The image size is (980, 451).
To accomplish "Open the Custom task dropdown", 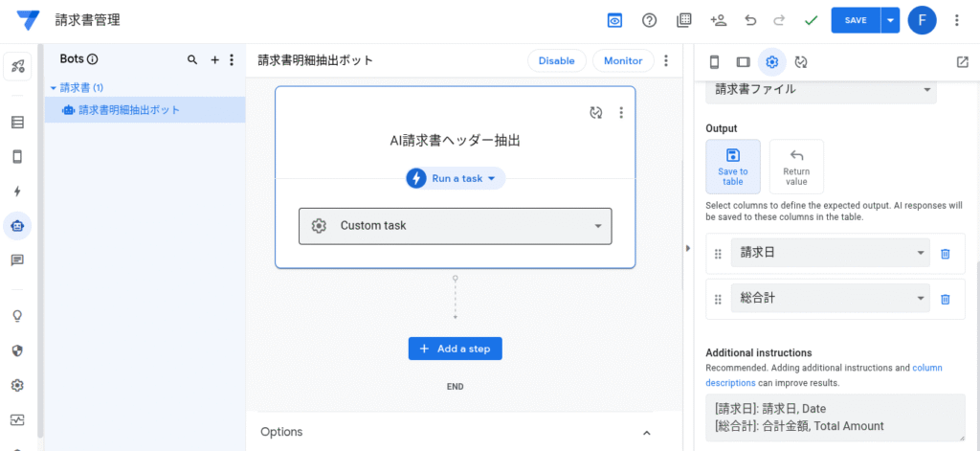I will (x=455, y=226).
